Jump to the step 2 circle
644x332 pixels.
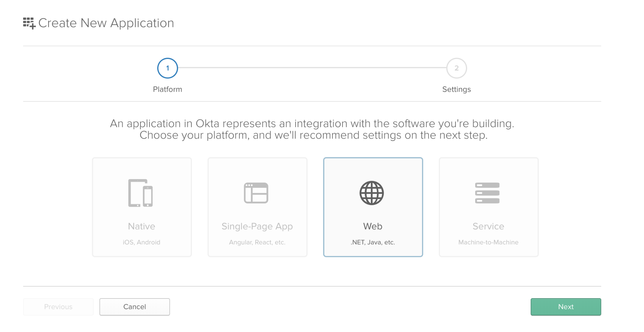pyautogui.click(x=457, y=68)
